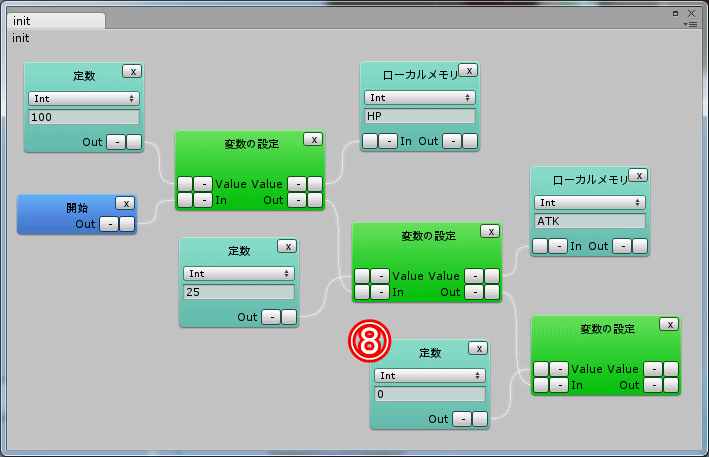Close the lowest 変数の設定 node

click(669, 325)
